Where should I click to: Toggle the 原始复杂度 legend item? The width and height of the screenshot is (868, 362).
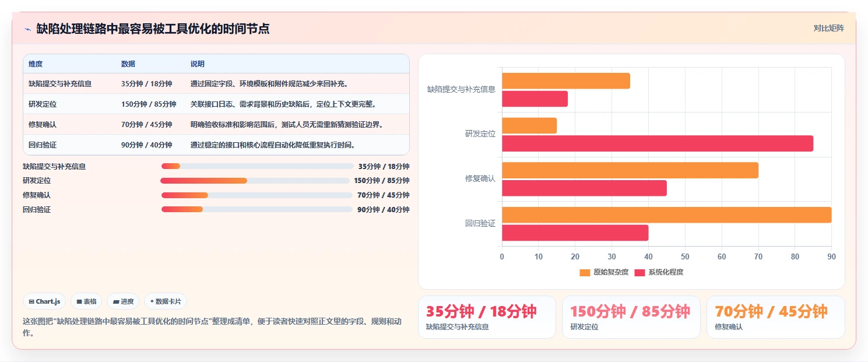604,272
